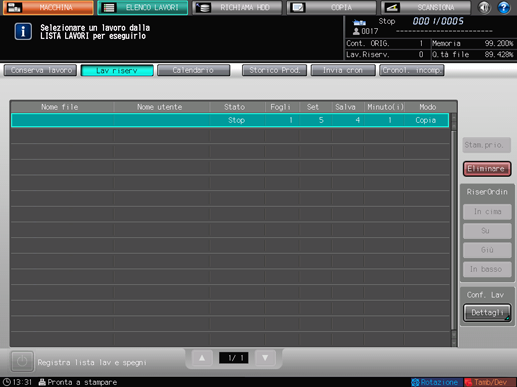Delete job with Eliminare button
The width and height of the screenshot is (517, 387).
tap(487, 169)
